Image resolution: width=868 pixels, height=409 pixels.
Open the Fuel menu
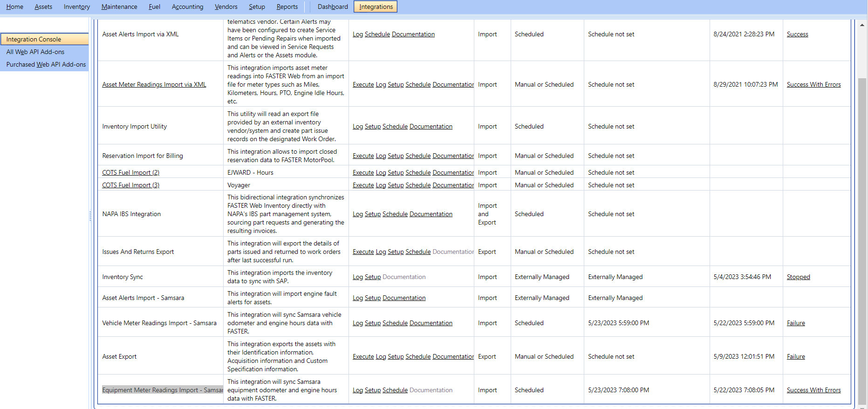tap(154, 7)
